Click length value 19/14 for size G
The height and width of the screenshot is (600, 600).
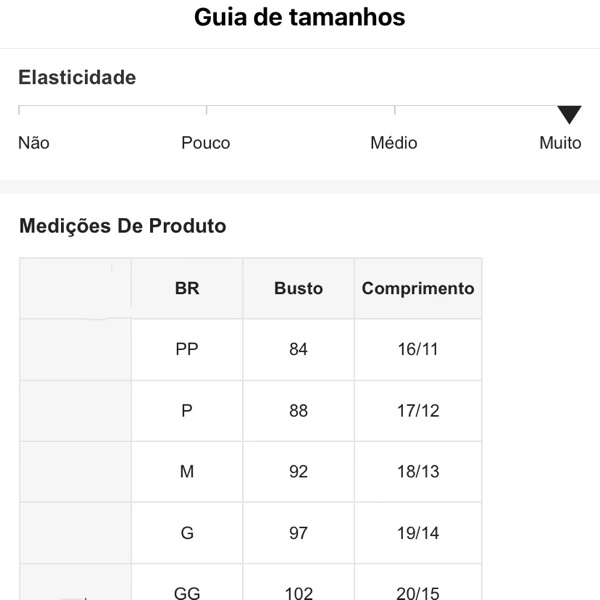(x=418, y=533)
